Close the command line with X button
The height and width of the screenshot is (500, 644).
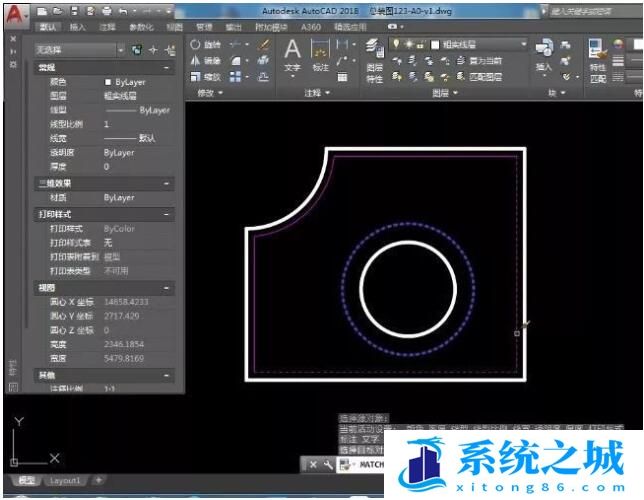point(313,465)
